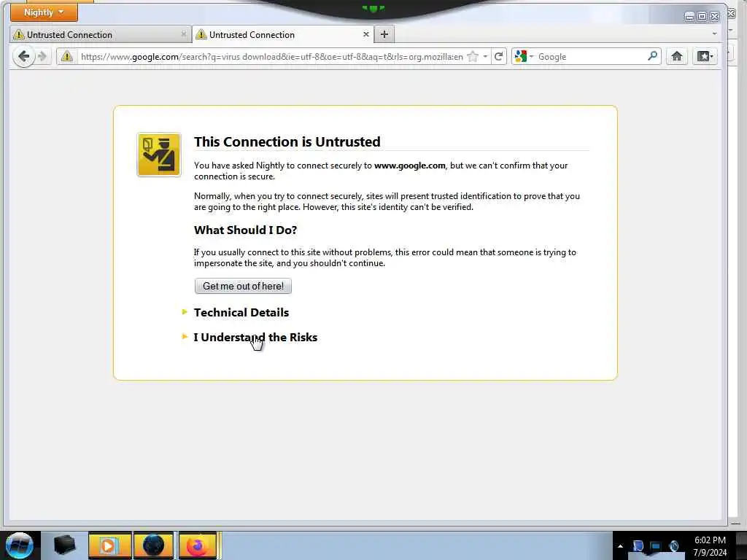The height and width of the screenshot is (560, 747).
Task: Click the 'What Should I Do?' heading
Action: 245,230
